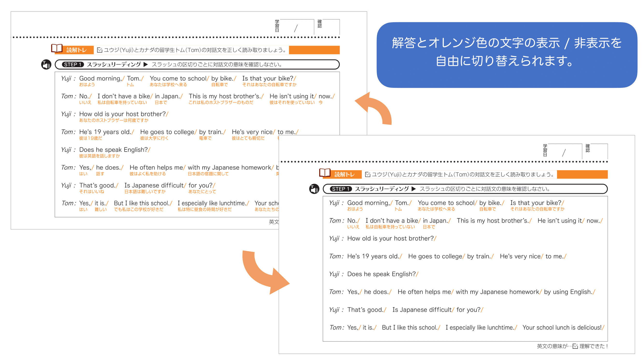This screenshot has width=644, height=362.
Task: Click the black triangle in the right STEP 1 bar
Action: (x=414, y=189)
